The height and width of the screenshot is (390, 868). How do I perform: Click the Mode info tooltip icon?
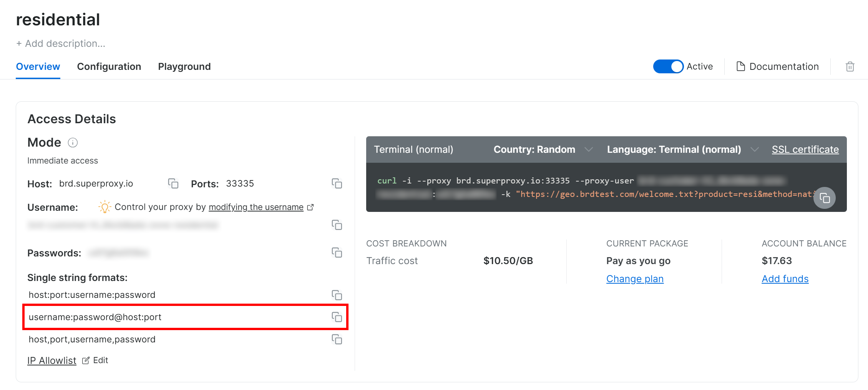point(73,142)
